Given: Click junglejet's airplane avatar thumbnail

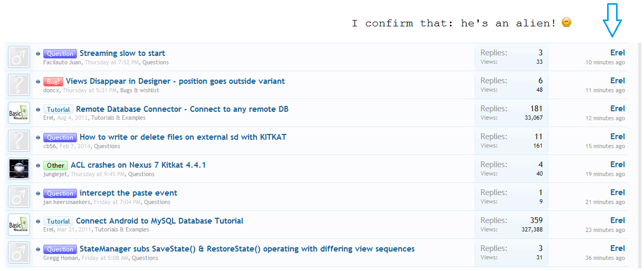Looking at the screenshot, I should coord(19,169).
